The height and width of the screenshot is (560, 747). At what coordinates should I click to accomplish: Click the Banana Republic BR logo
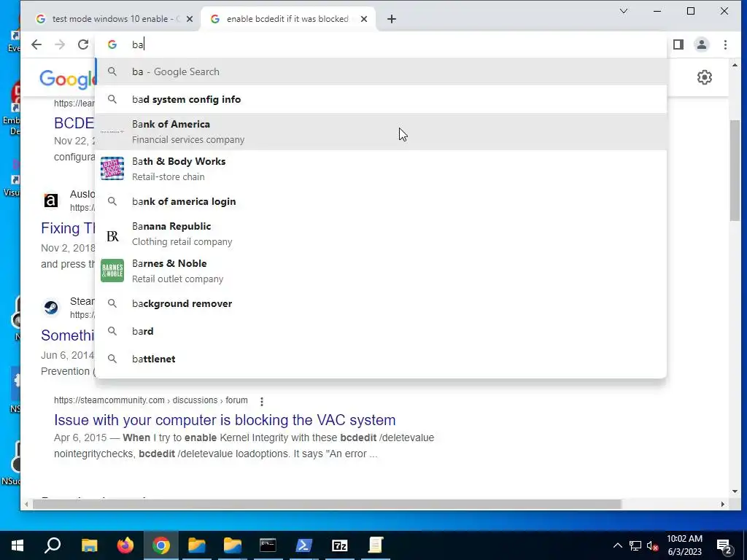(112, 236)
